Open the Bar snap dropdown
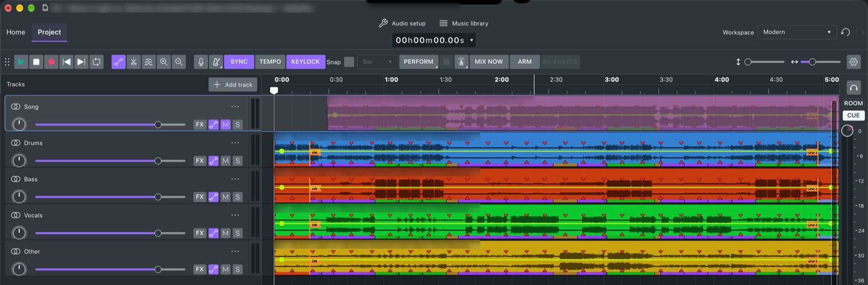The width and height of the screenshot is (868, 285). click(378, 62)
